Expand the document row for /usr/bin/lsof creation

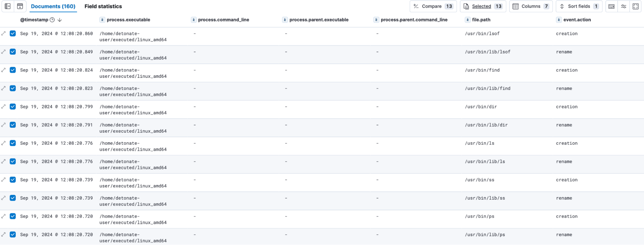click(x=4, y=33)
